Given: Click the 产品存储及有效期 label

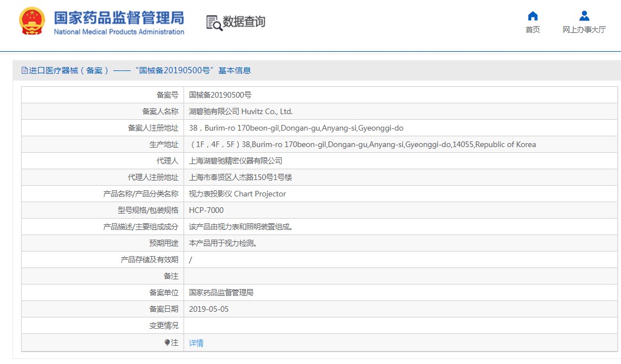Looking at the screenshot, I should coord(149,260).
